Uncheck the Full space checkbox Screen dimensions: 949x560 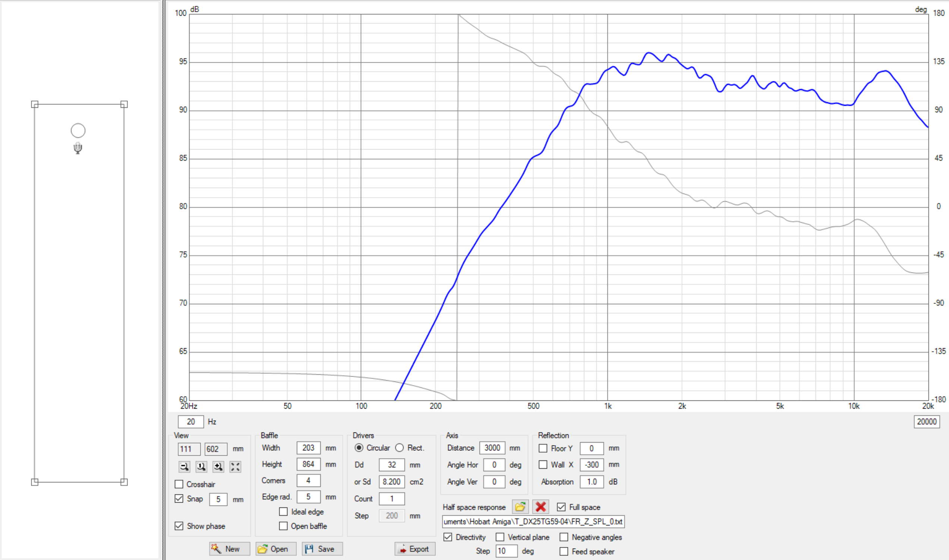pyautogui.click(x=562, y=507)
